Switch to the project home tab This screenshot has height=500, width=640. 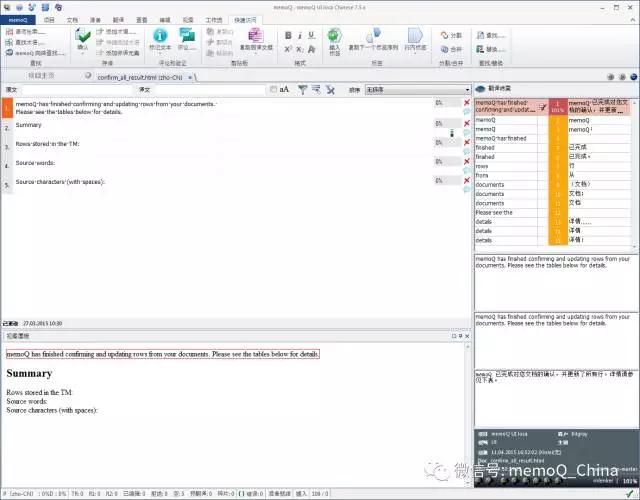tap(41, 76)
